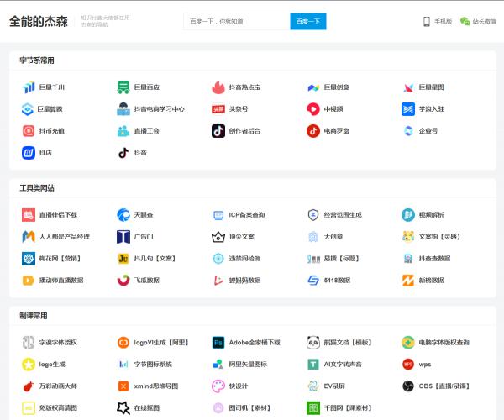Image resolution: width=504 pixels, height=420 pixels.
Task: Open 巨量千川 bar-chart icon
Action: 29,87
